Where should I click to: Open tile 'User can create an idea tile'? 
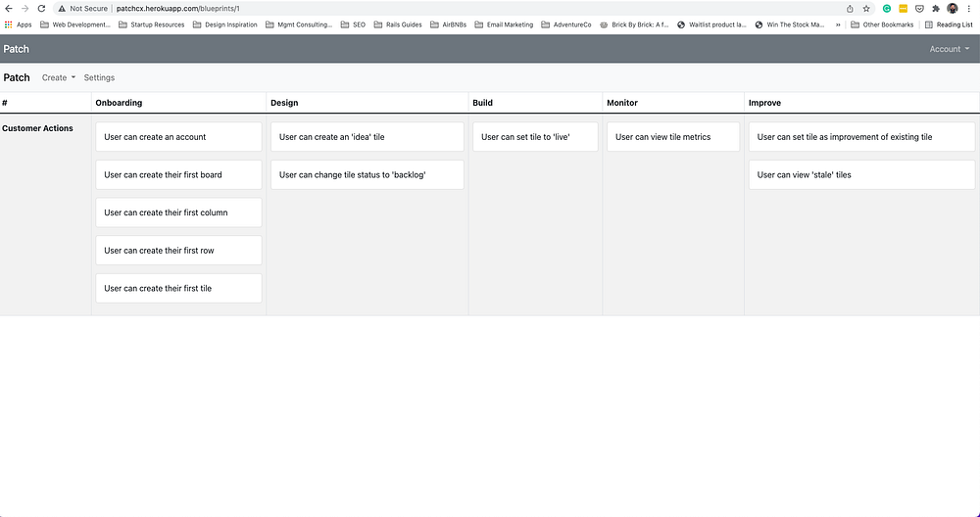[367, 137]
